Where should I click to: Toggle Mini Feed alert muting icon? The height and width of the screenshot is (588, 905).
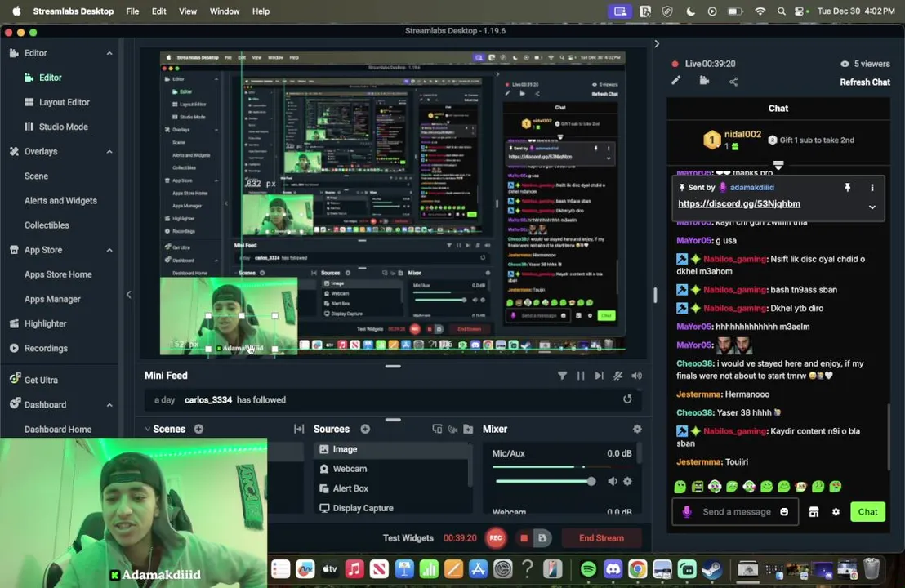(617, 376)
